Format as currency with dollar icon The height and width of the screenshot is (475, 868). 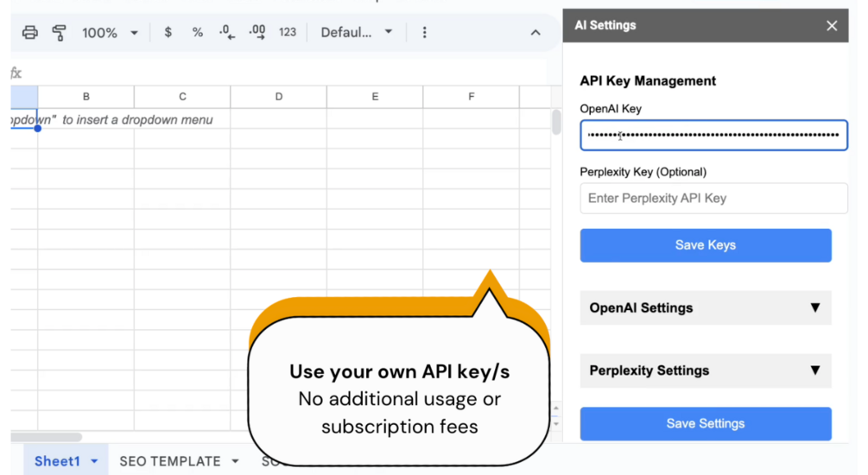(x=168, y=33)
